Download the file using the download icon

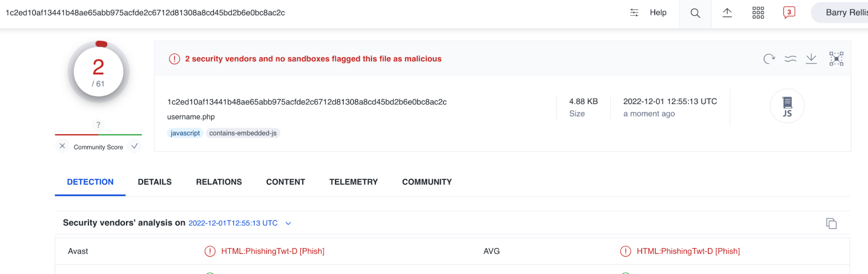coord(811,58)
